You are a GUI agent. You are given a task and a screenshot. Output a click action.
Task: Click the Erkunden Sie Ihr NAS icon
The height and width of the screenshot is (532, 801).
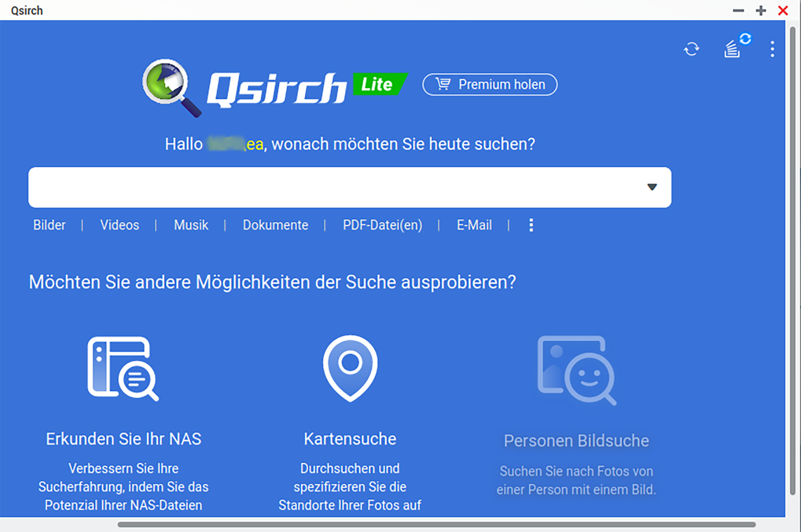point(123,368)
